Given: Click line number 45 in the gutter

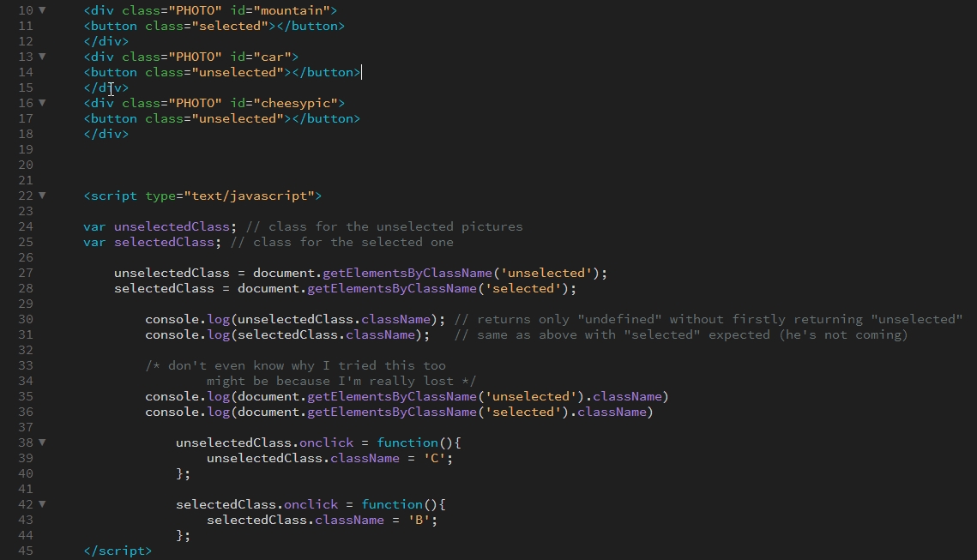Looking at the screenshot, I should (26, 551).
